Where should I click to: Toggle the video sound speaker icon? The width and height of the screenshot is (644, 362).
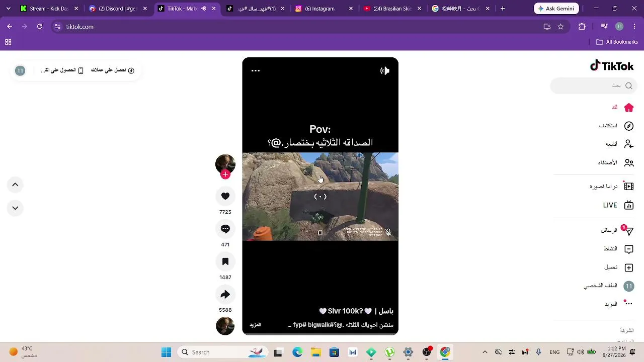tap(385, 70)
